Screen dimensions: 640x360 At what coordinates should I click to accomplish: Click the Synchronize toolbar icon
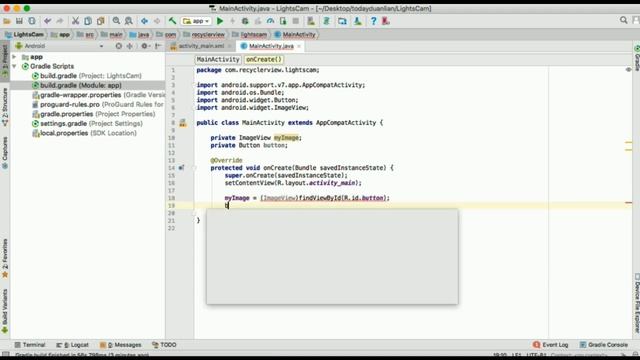(x=32, y=21)
